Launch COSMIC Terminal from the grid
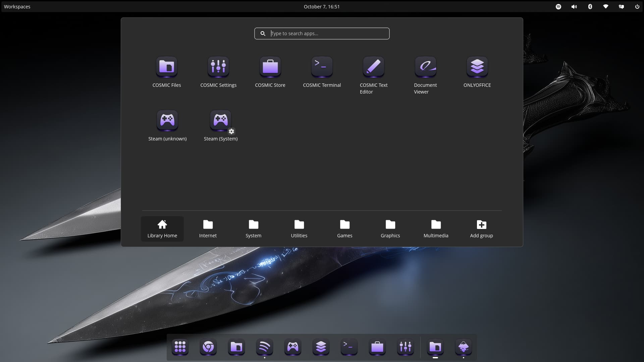This screenshot has height=362, width=644. [322, 67]
